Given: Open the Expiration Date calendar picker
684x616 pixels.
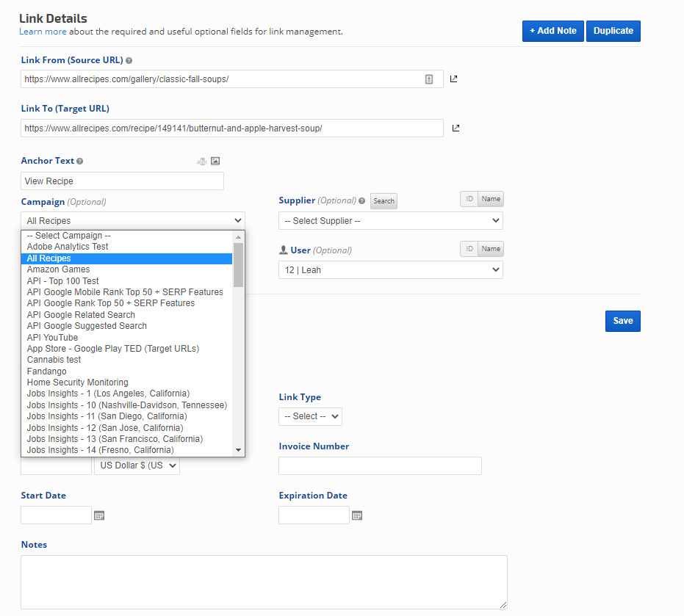Looking at the screenshot, I should coord(357,515).
